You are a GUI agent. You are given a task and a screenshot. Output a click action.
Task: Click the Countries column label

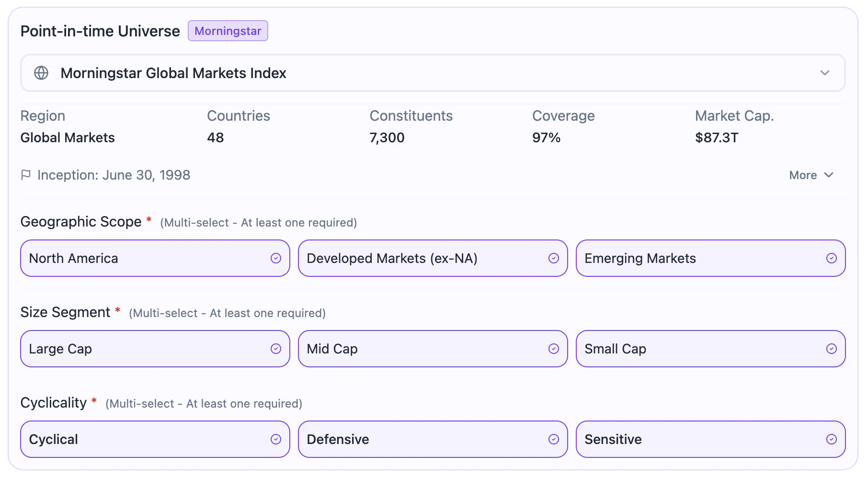pos(239,116)
